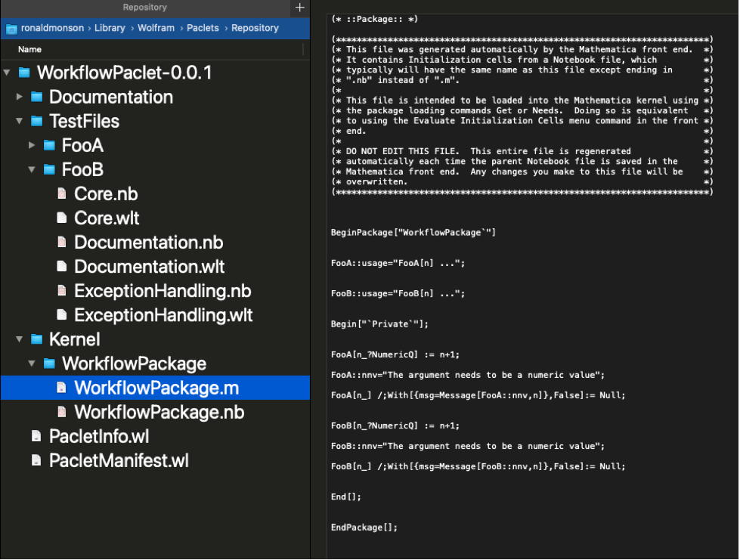The image size is (740, 560).
Task: Click the WorkflowPackage.nb file icon
Action: coord(62,412)
